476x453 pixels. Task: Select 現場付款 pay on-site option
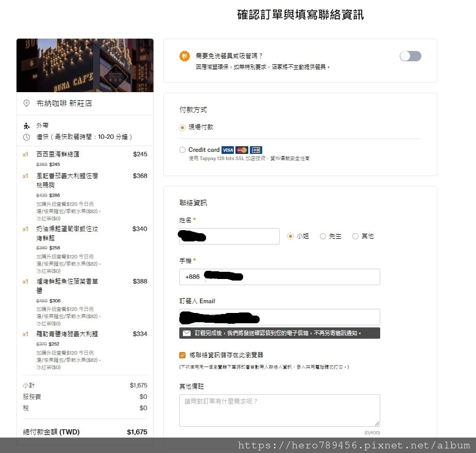tap(182, 128)
